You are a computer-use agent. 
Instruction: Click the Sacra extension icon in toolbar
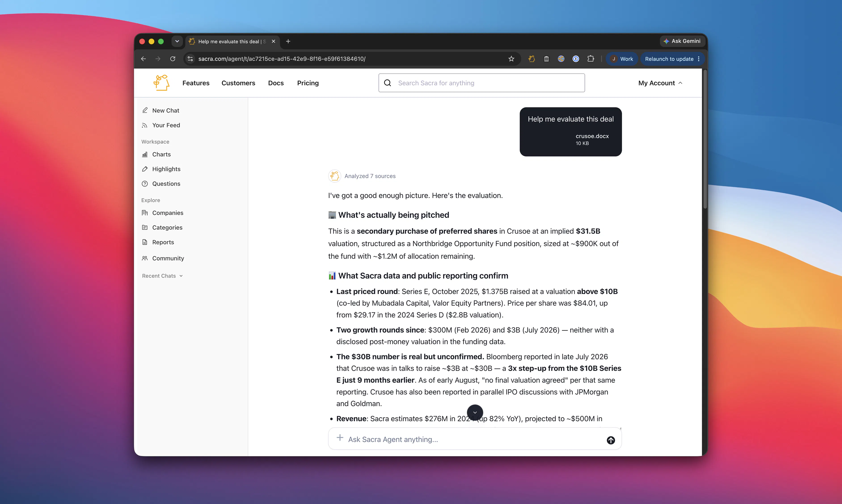(532, 59)
